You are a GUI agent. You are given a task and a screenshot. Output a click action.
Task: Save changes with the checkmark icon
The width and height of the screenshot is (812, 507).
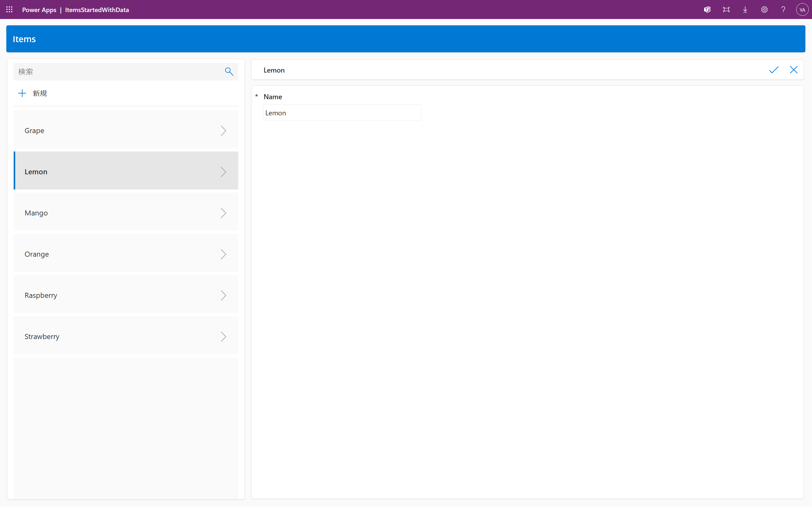coord(773,70)
